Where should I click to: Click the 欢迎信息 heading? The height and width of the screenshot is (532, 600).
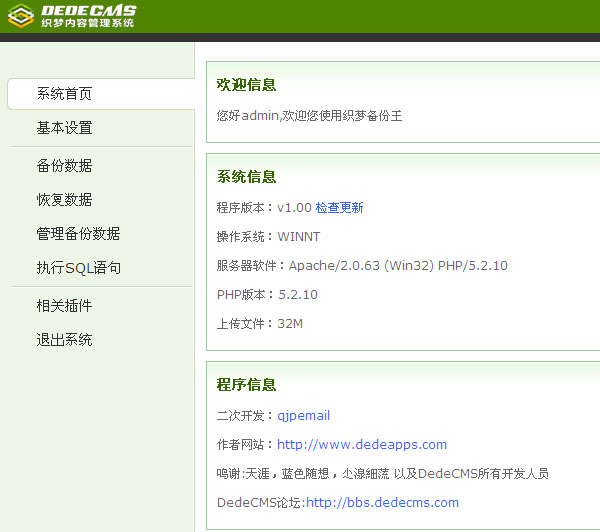[x=246, y=85]
